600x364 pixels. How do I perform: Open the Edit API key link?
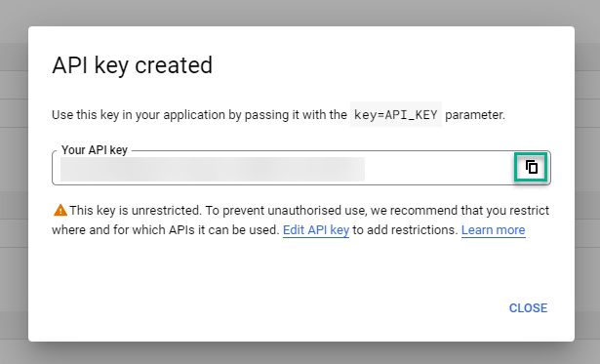(316, 230)
